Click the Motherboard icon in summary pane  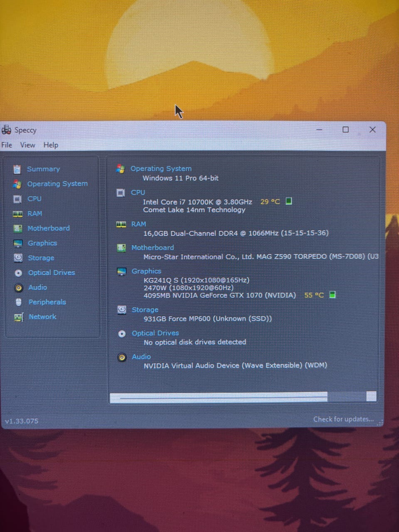coord(121,248)
